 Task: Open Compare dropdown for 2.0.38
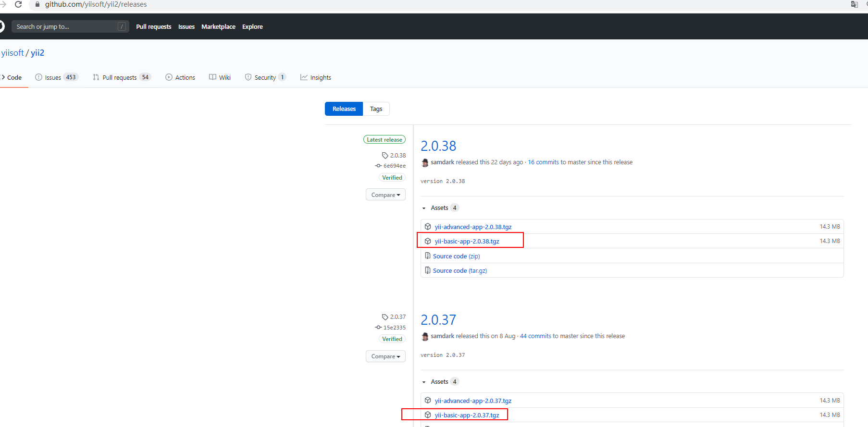(x=385, y=195)
